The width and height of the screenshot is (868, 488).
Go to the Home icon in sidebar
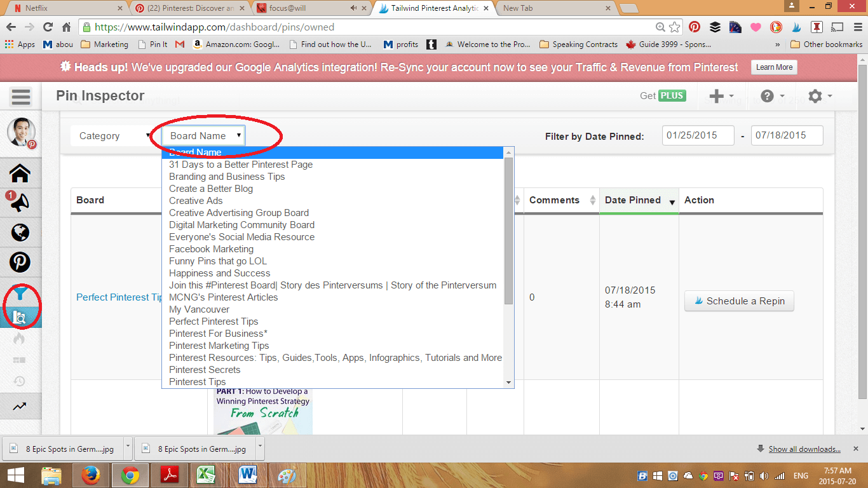pos(20,173)
